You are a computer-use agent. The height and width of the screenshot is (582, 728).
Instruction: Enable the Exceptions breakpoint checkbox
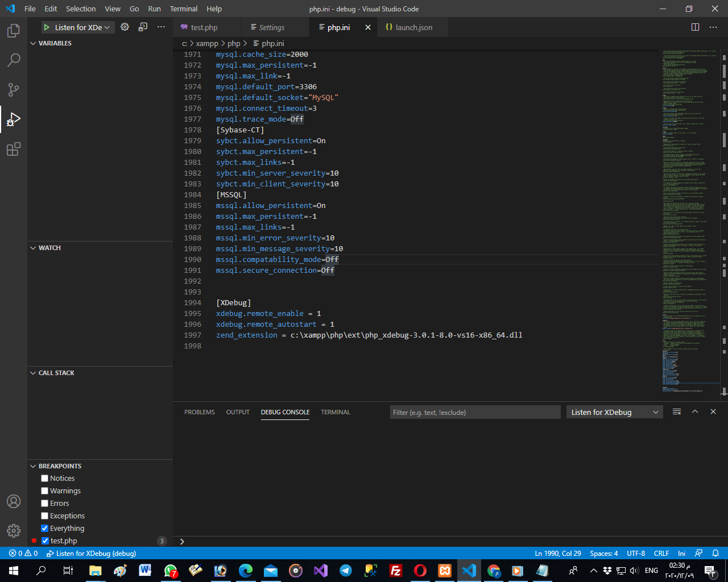tap(45, 516)
